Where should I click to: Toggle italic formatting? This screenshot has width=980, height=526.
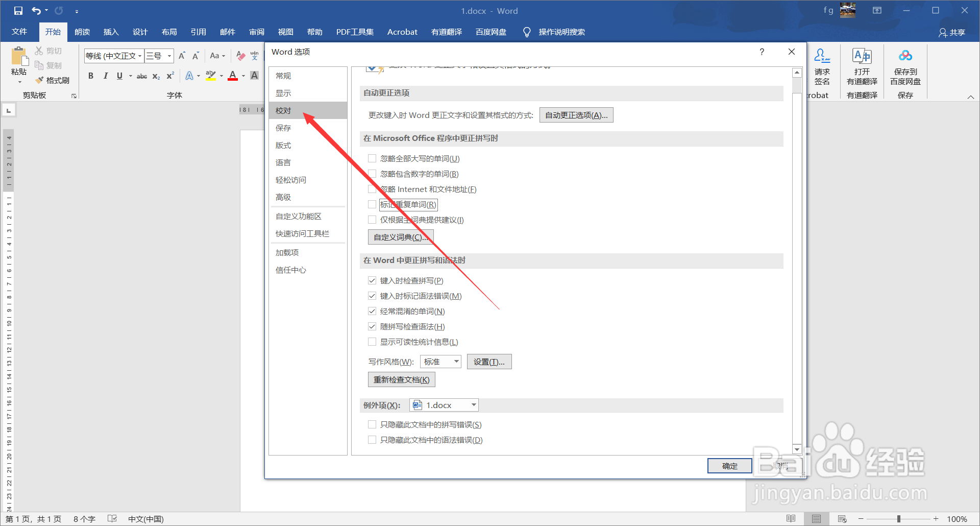(x=105, y=76)
